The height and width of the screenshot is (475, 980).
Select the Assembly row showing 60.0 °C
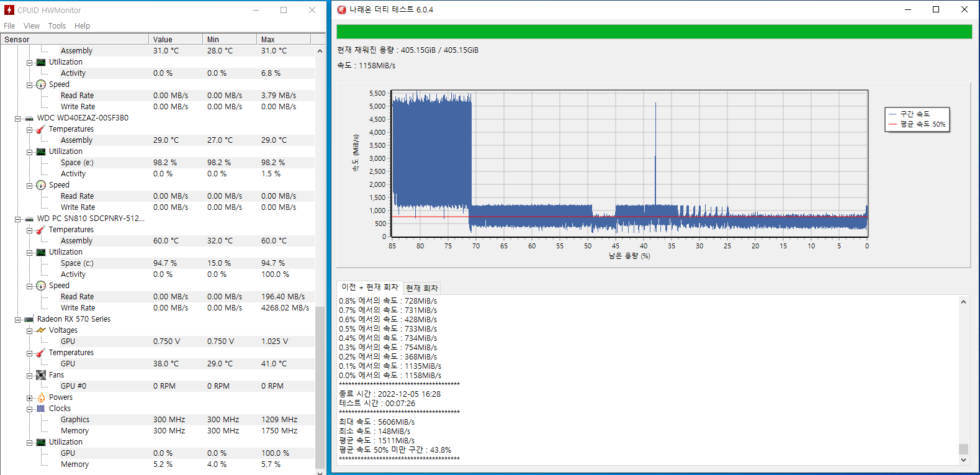pyautogui.click(x=158, y=241)
